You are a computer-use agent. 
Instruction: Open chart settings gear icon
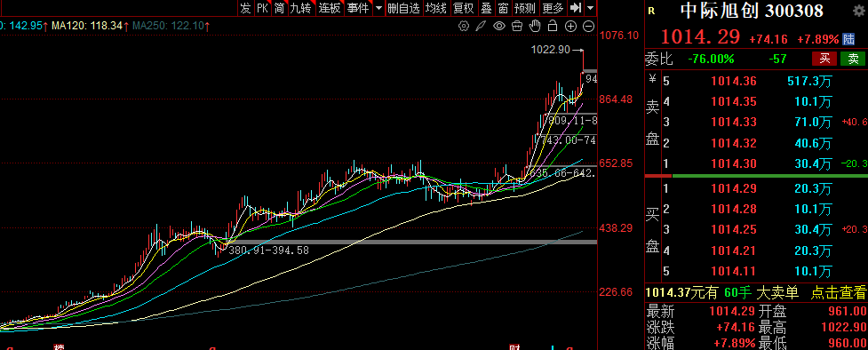pyautogui.click(x=464, y=26)
